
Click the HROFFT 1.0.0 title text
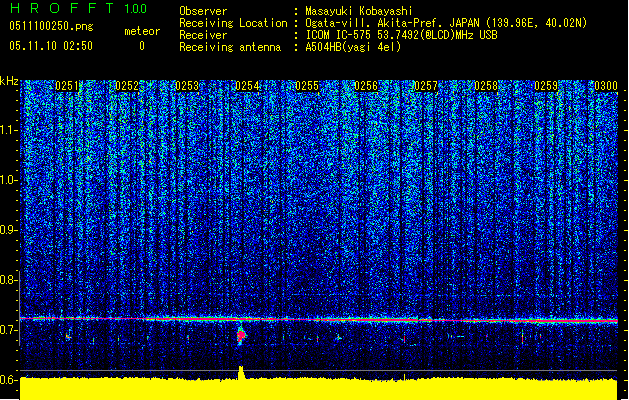point(78,8)
